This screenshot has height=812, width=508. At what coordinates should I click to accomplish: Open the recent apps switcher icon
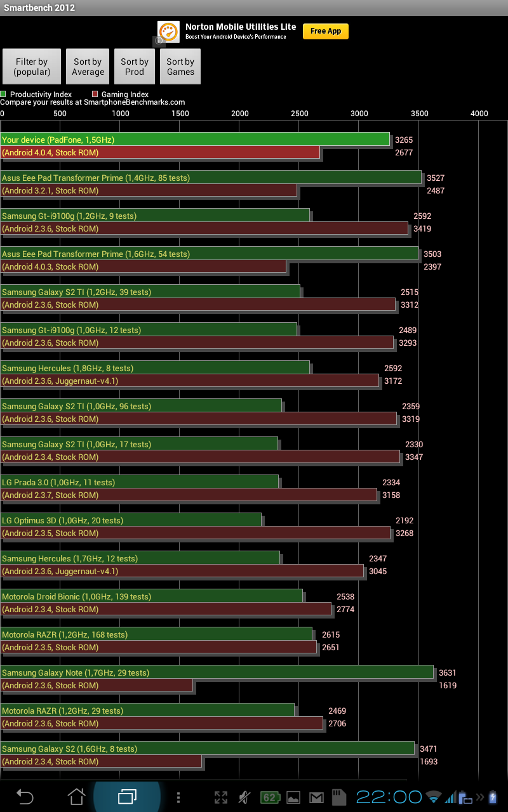127,797
